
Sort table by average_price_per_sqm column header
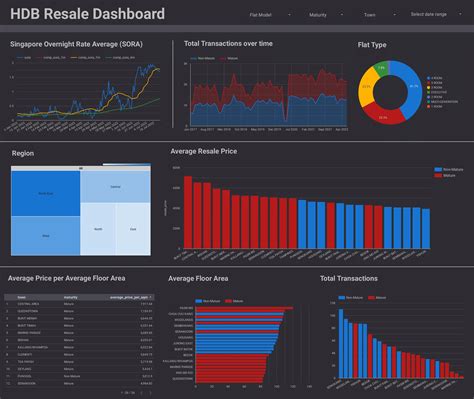130,297
